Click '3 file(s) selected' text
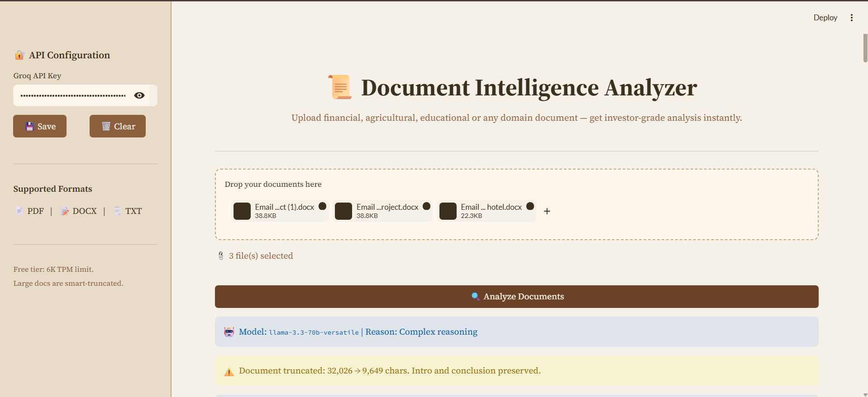The height and width of the screenshot is (397, 868). [x=261, y=256]
